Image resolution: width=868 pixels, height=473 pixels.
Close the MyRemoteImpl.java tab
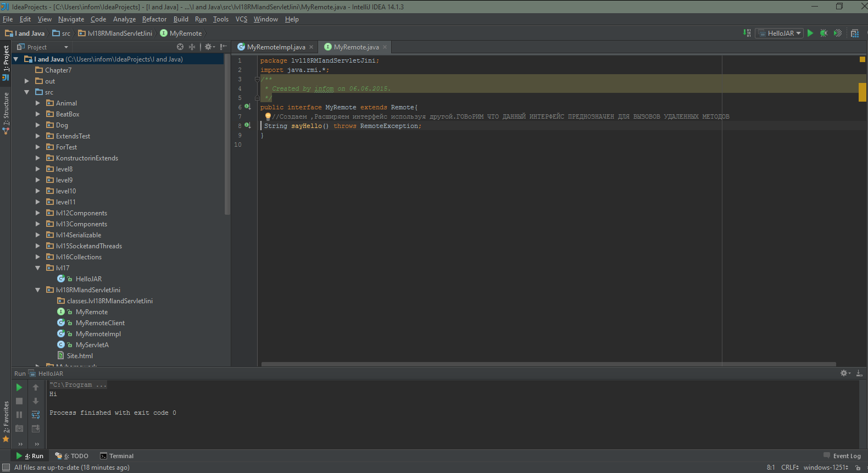click(x=311, y=47)
